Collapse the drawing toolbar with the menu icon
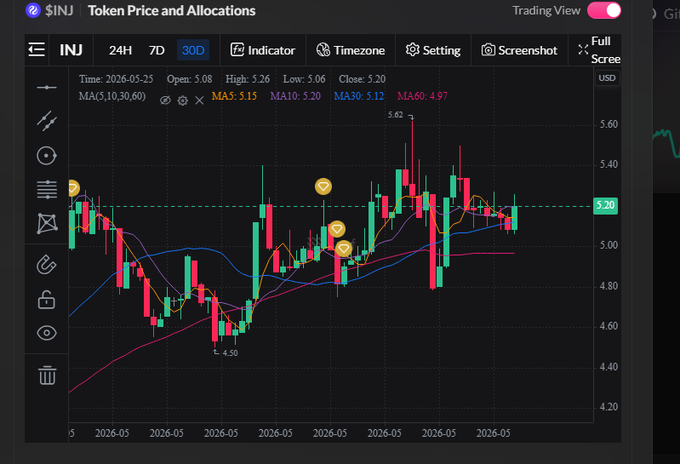 pos(36,50)
